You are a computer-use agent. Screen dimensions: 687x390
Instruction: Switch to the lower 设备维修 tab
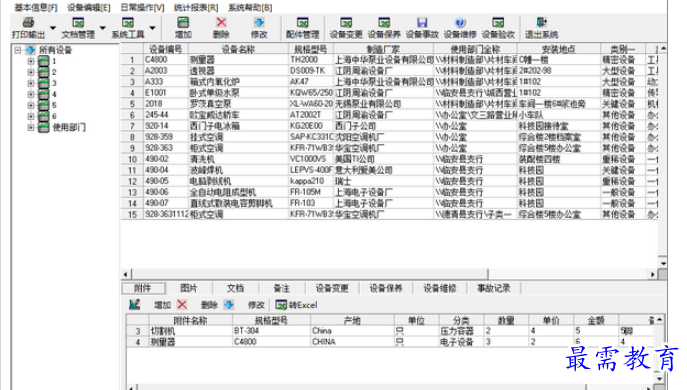pyautogui.click(x=439, y=288)
